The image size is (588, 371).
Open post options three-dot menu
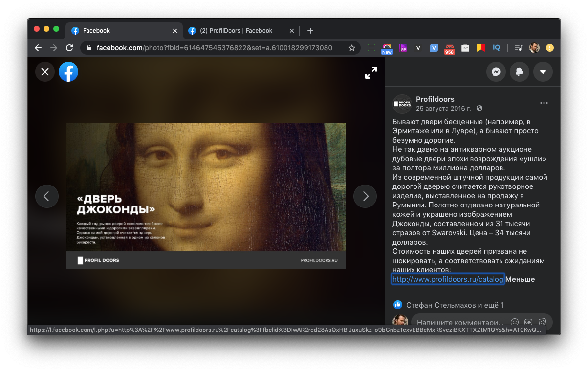(544, 103)
